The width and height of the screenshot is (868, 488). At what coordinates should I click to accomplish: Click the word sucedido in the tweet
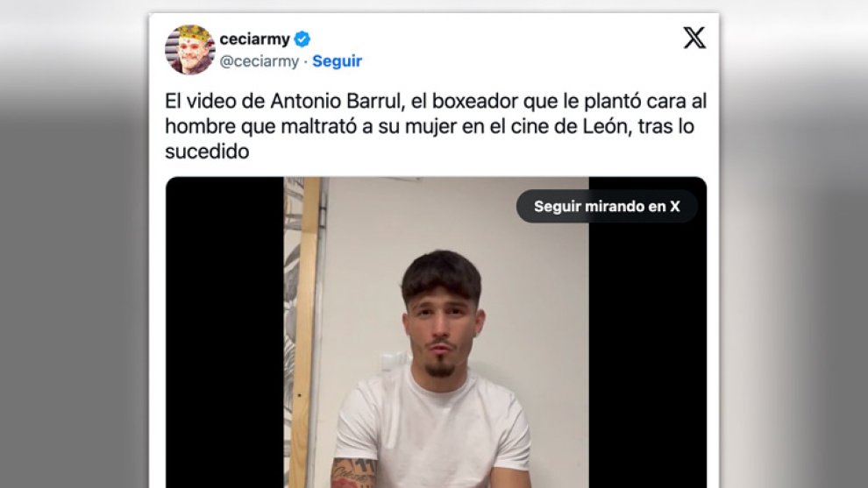pyautogui.click(x=207, y=152)
